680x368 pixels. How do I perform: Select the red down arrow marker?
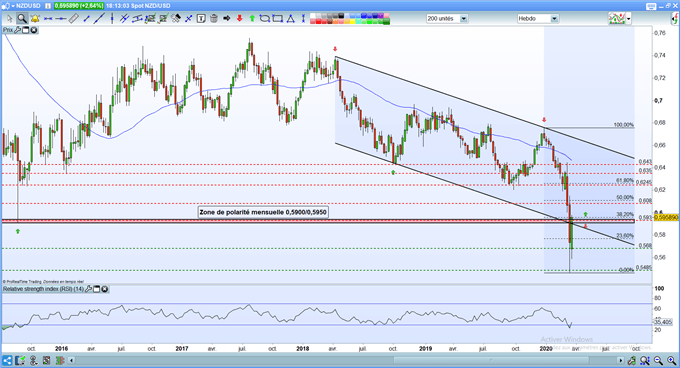pyautogui.click(x=239, y=19)
